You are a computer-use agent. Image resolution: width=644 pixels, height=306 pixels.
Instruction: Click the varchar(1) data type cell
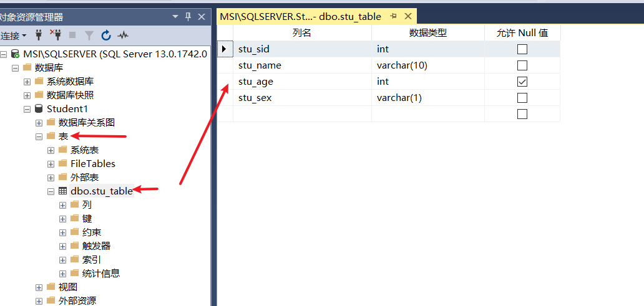tap(428, 98)
